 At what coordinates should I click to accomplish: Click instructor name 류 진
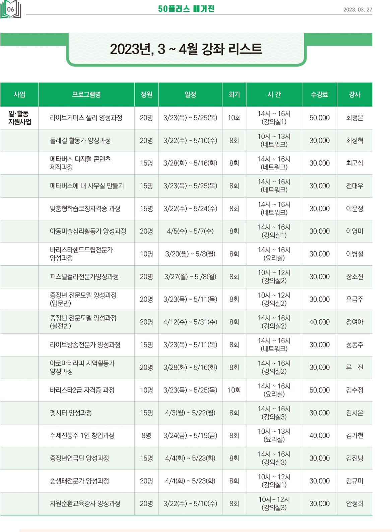(354, 367)
